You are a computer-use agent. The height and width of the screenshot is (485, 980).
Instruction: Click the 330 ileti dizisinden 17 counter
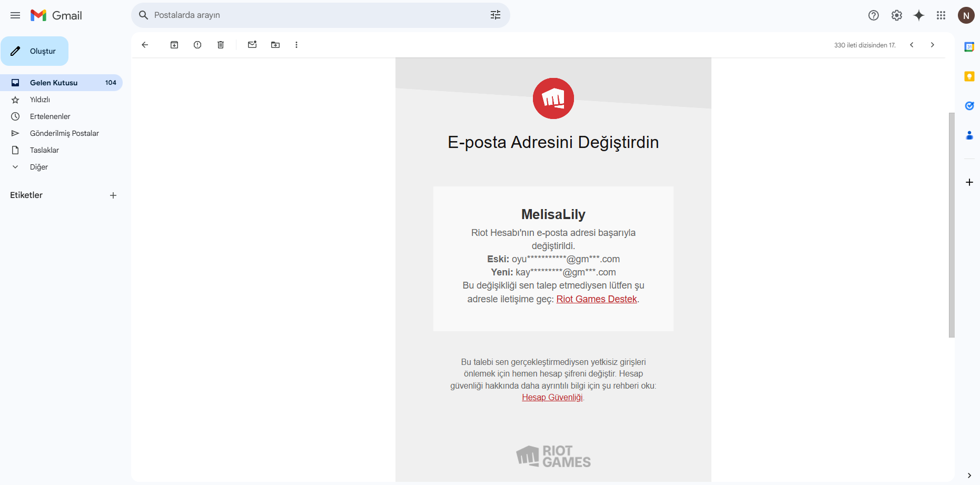click(865, 45)
